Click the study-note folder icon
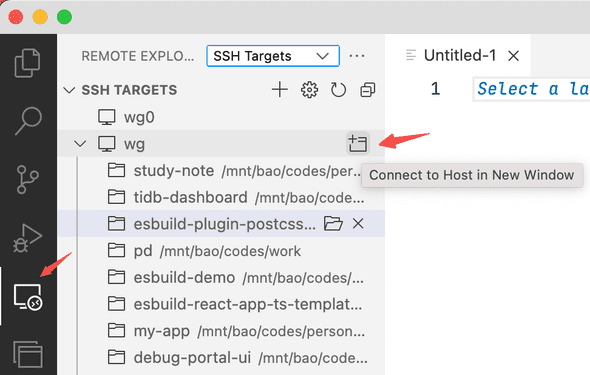The height and width of the screenshot is (375, 590). (116, 170)
